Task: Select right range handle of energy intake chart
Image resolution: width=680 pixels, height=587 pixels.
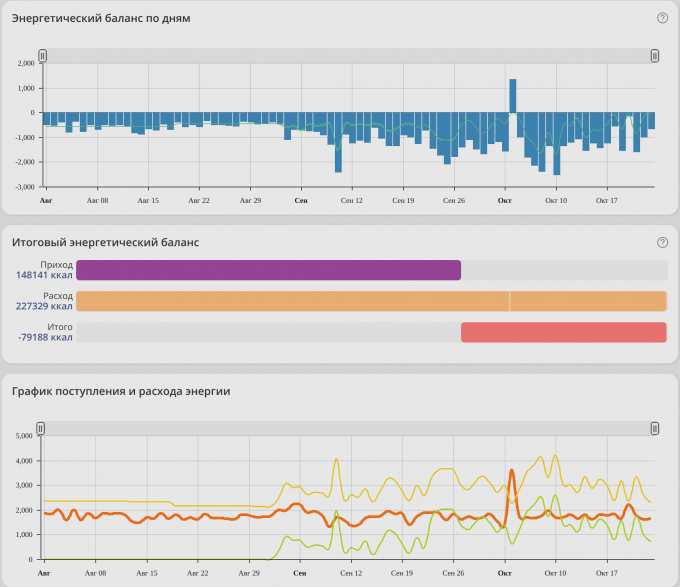Action: point(655,428)
